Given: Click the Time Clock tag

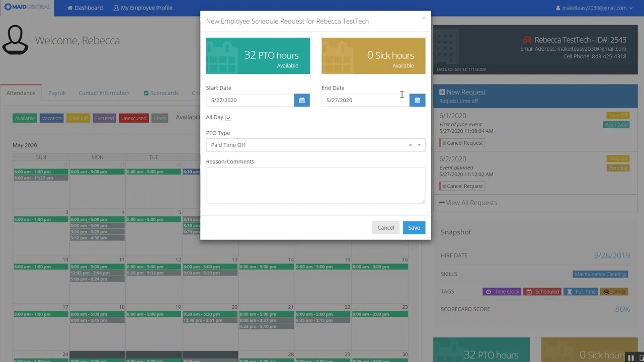Looking at the screenshot, I should coord(502,292).
